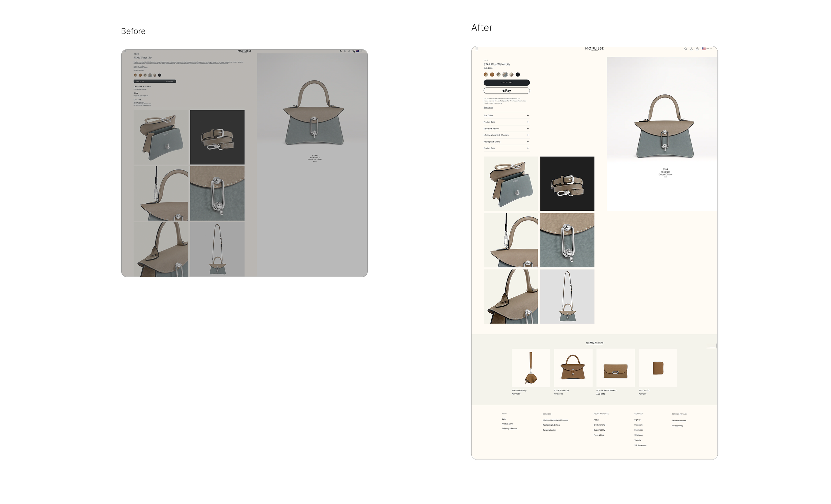The height and width of the screenshot is (504, 831).
Task: Expand Packaging & Gifting accordion
Action: 506,142
